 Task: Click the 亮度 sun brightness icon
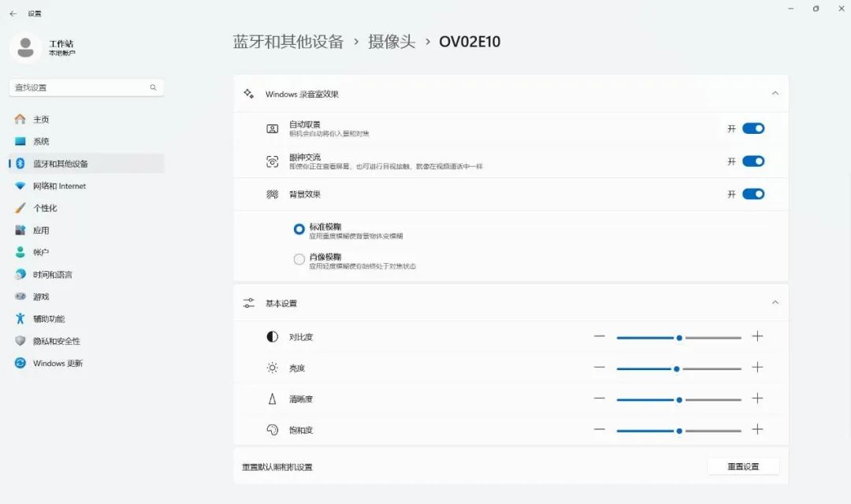coord(273,368)
